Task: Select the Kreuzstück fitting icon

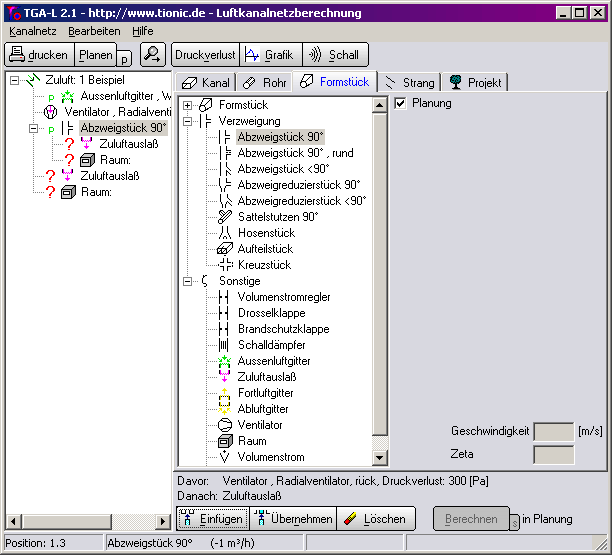Action: pos(225,265)
